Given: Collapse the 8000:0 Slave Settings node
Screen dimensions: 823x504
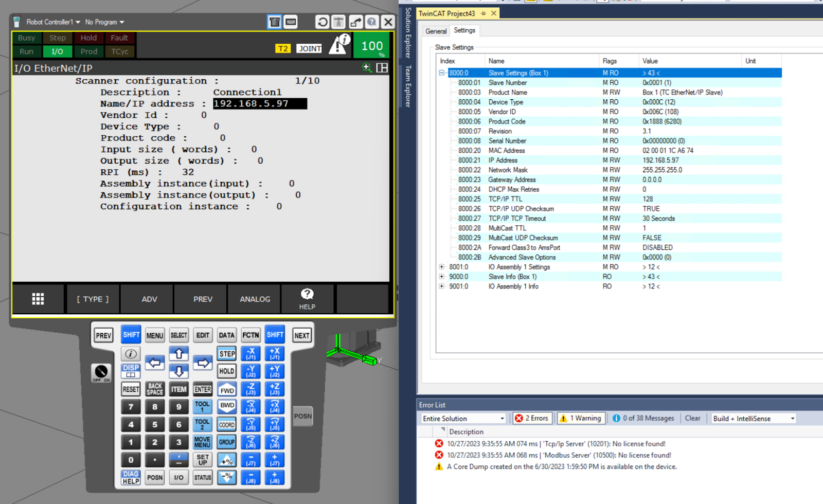Looking at the screenshot, I should (x=441, y=73).
